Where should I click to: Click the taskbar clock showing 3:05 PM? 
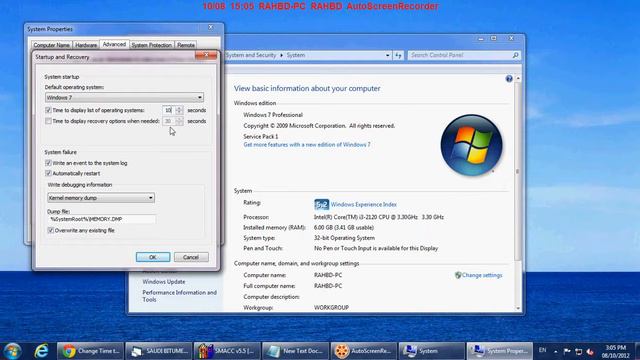[616, 351]
